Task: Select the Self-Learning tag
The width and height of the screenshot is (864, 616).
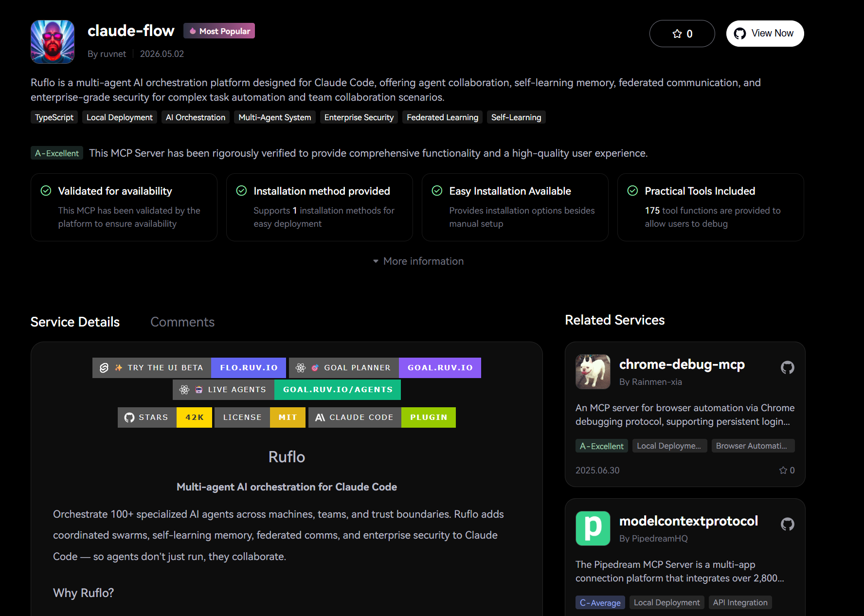Action: (516, 117)
